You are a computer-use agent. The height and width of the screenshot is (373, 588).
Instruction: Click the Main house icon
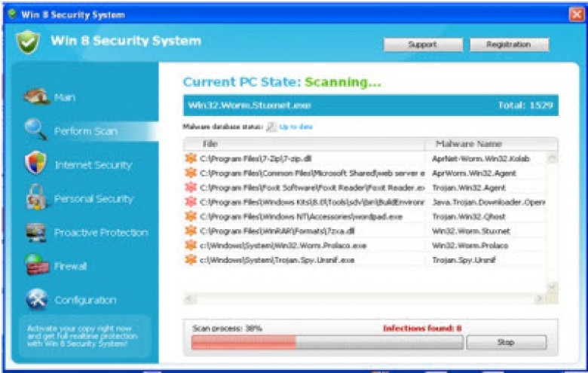click(36, 96)
